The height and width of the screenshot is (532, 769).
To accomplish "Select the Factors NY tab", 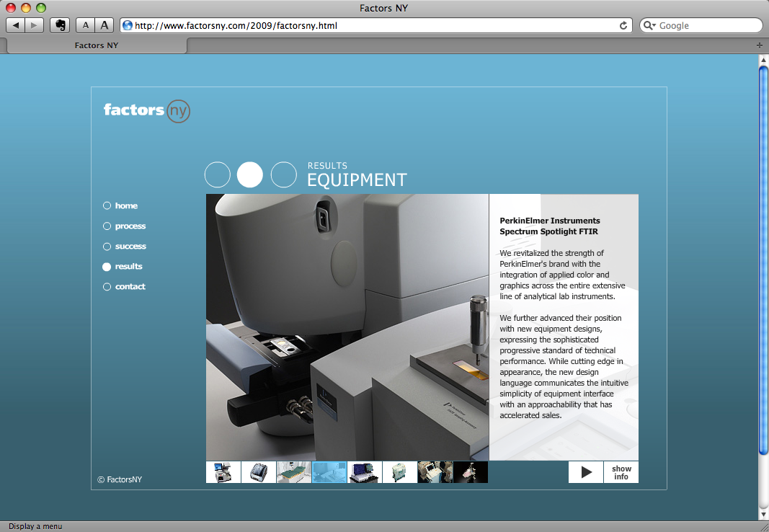I will (x=97, y=45).
